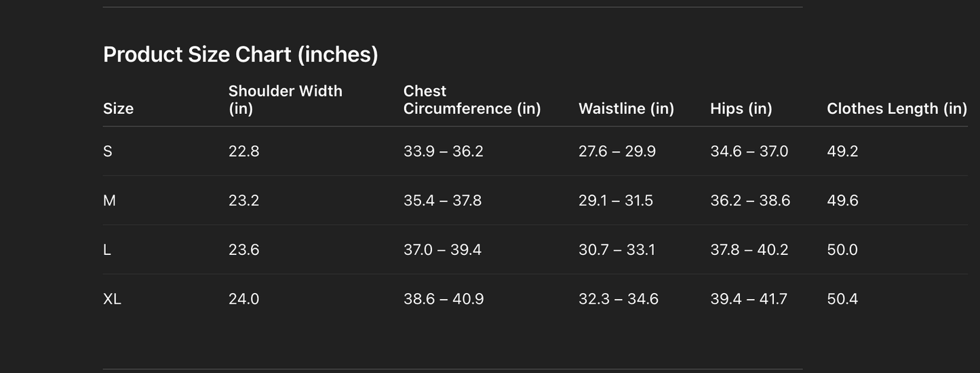
Task: Click the Size column header
Action: click(118, 109)
